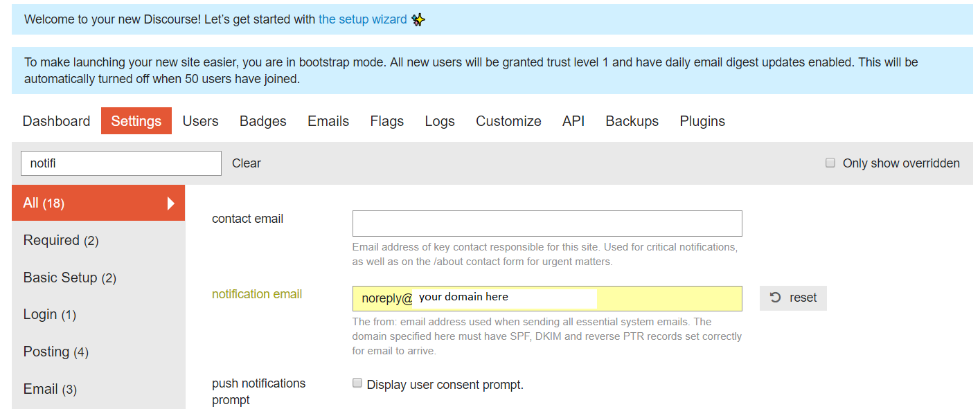Click the sparkle icon beside setup wizard

point(418,19)
